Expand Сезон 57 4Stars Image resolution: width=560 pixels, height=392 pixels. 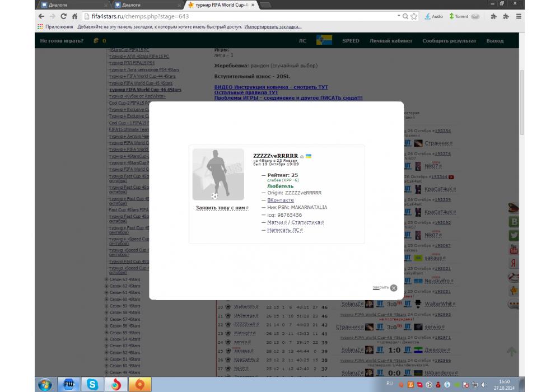pyautogui.click(x=106, y=319)
